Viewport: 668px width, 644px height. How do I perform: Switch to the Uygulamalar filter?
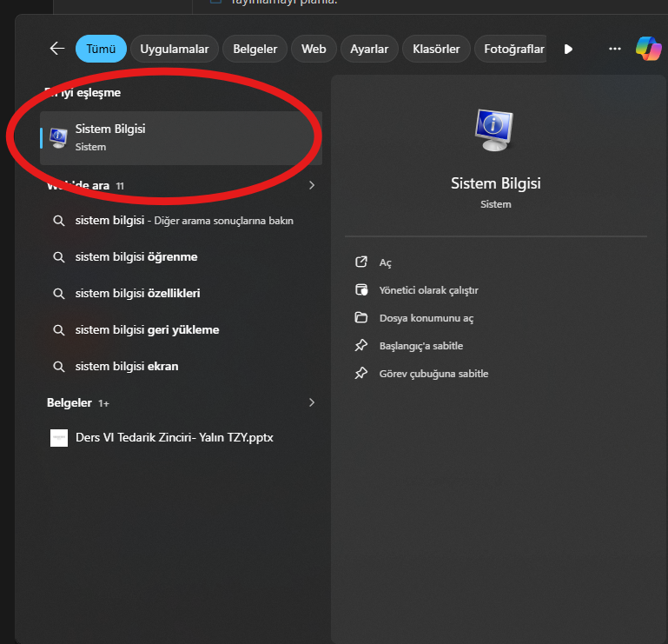175,49
